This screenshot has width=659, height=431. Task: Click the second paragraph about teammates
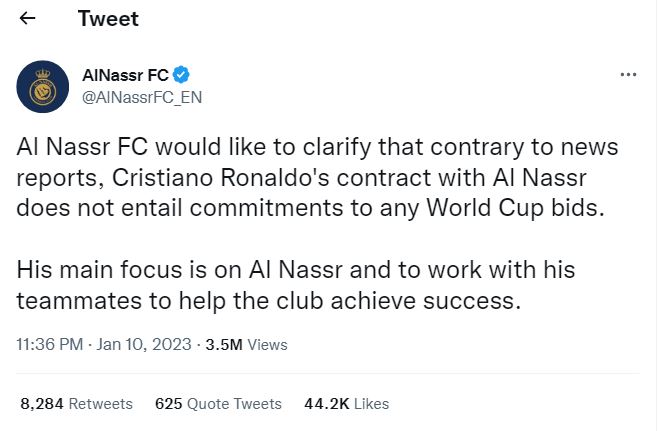(295, 285)
